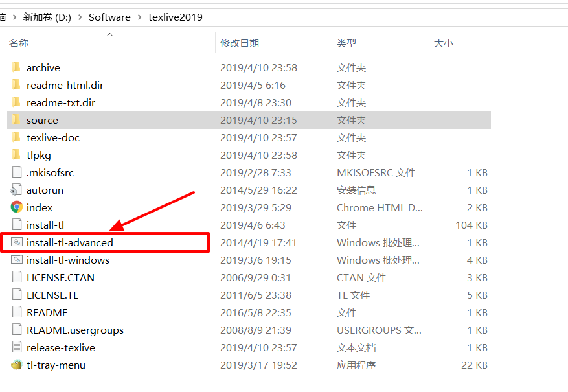Select the README file name
The height and width of the screenshot is (392, 568).
[x=47, y=312]
